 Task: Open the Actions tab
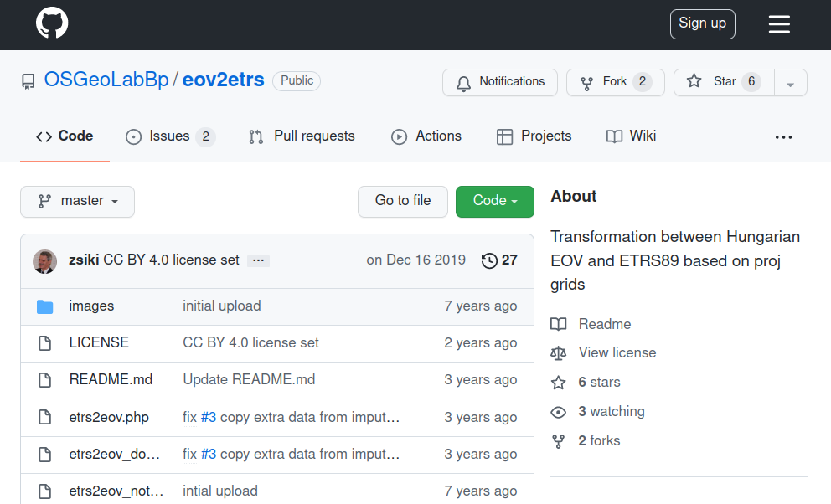point(426,136)
